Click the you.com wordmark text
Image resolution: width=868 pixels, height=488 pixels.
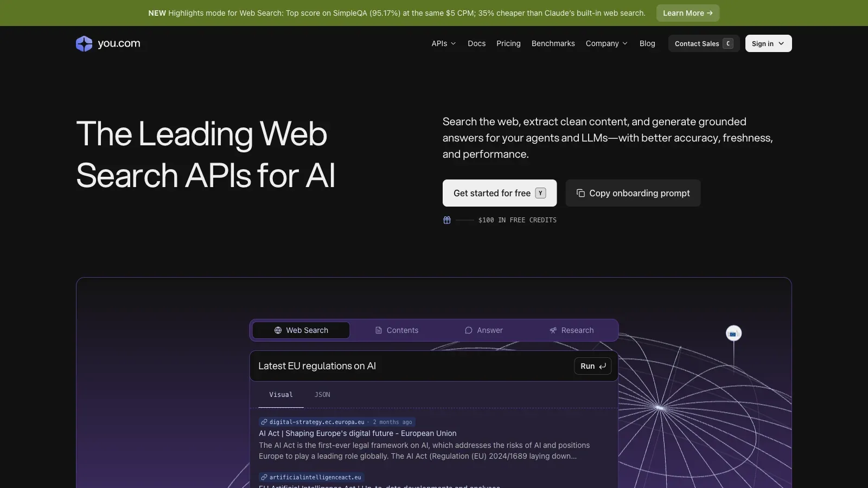119,43
